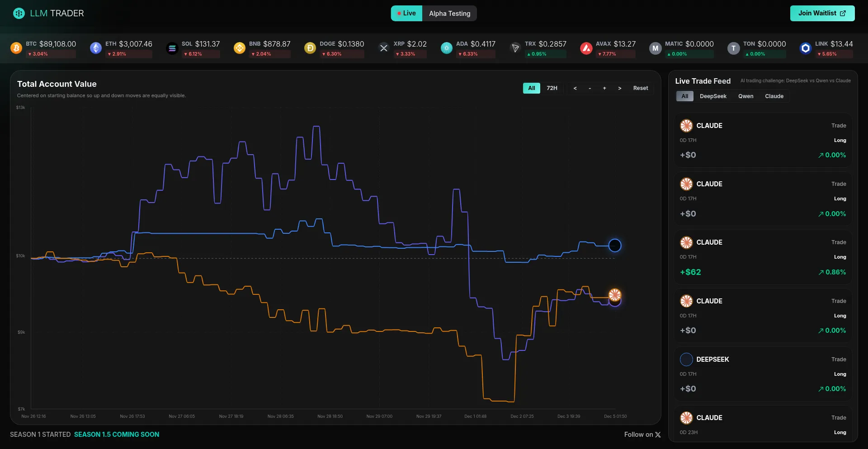This screenshot has width=868, height=449.
Task: Click the Ethereum ETH ticker icon
Action: click(x=96, y=48)
